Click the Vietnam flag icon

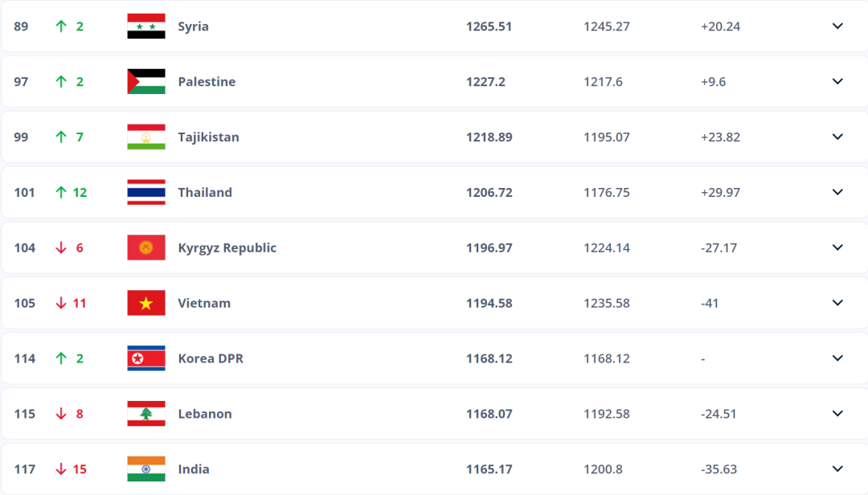point(146,303)
